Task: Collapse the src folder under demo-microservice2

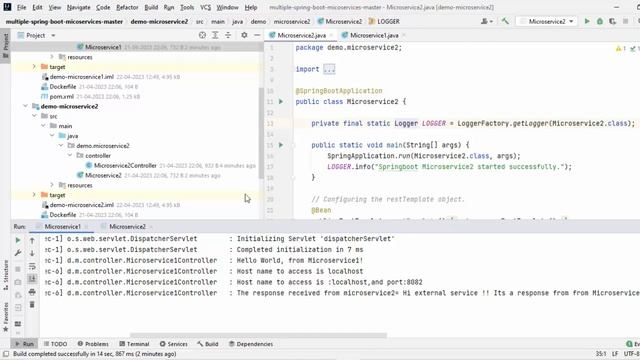Action: (x=34, y=116)
